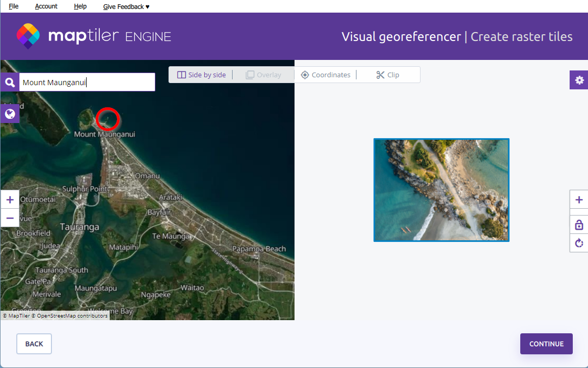588x368 pixels.
Task: Click the rotate image icon
Action: [579, 243]
